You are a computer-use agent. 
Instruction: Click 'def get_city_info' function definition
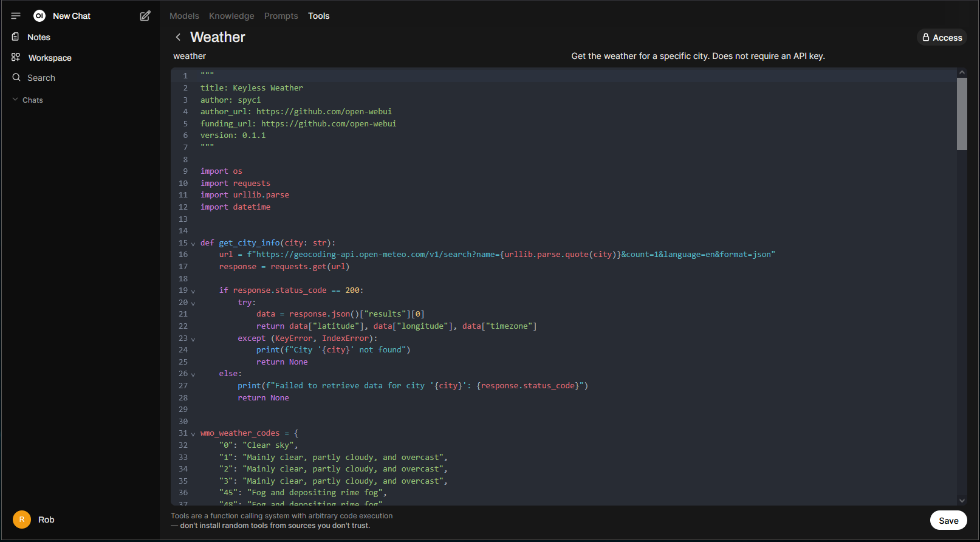268,242
